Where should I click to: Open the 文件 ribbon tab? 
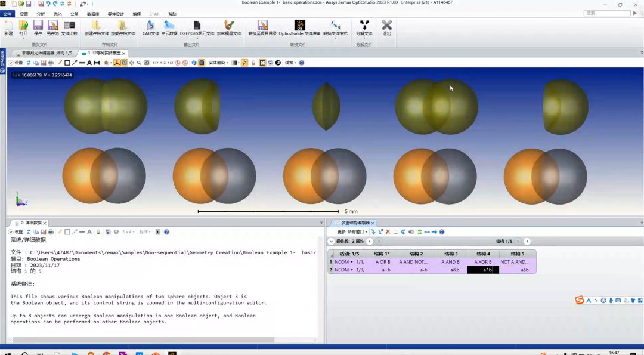point(7,14)
